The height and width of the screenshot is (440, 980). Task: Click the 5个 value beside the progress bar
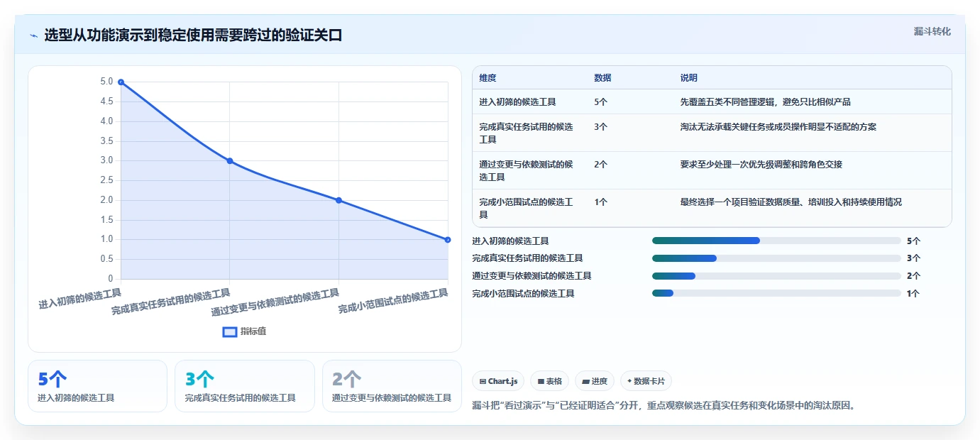coord(913,241)
